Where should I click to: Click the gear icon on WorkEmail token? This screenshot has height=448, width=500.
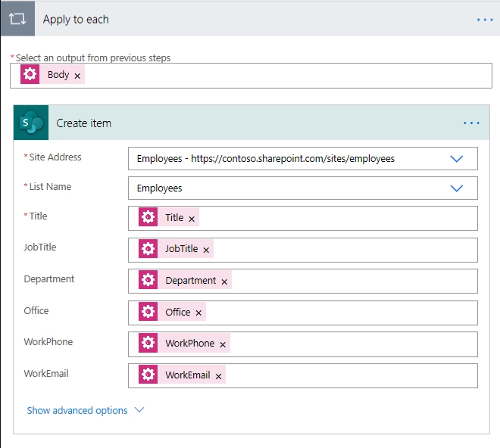point(148,375)
